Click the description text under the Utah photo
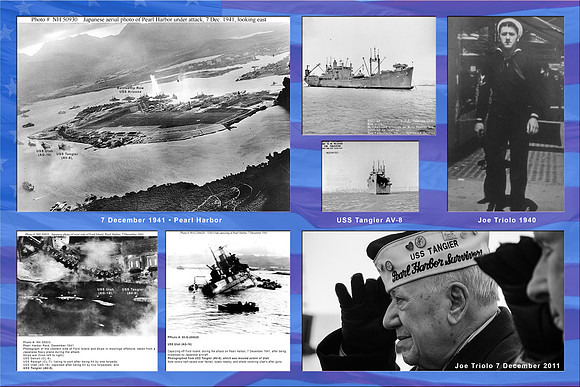 point(227,350)
